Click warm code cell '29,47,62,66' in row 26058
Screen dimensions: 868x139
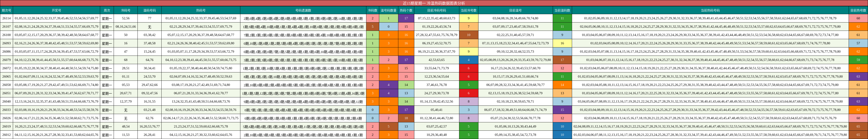pyautogui.click(x=149, y=85)
